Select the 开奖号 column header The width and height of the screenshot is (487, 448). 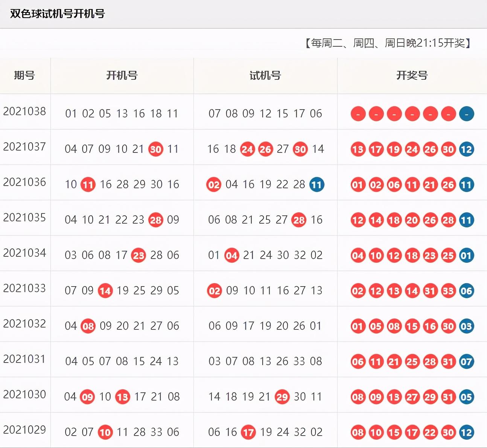(412, 75)
